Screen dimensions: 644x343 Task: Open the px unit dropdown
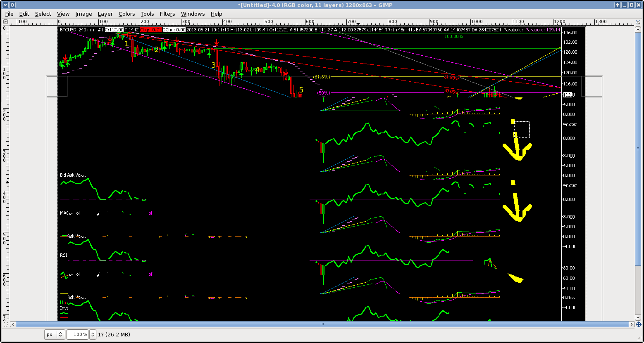click(55, 334)
